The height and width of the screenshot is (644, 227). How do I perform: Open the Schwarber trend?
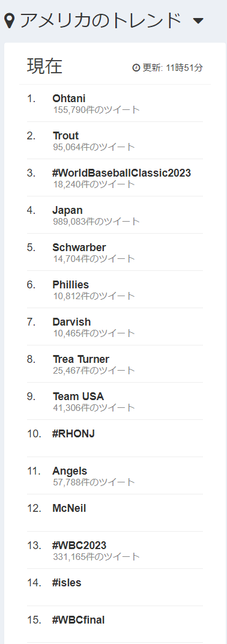(x=79, y=248)
